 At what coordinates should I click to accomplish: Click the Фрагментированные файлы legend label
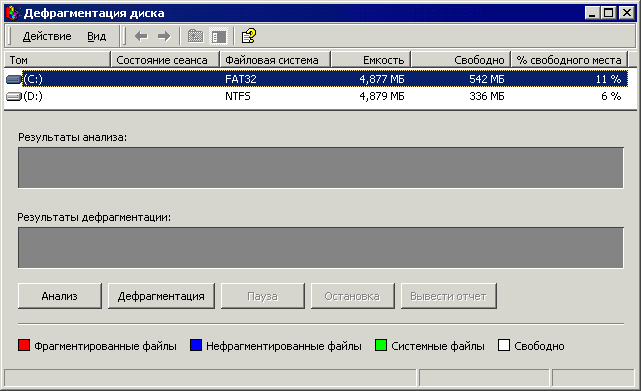coord(105,346)
